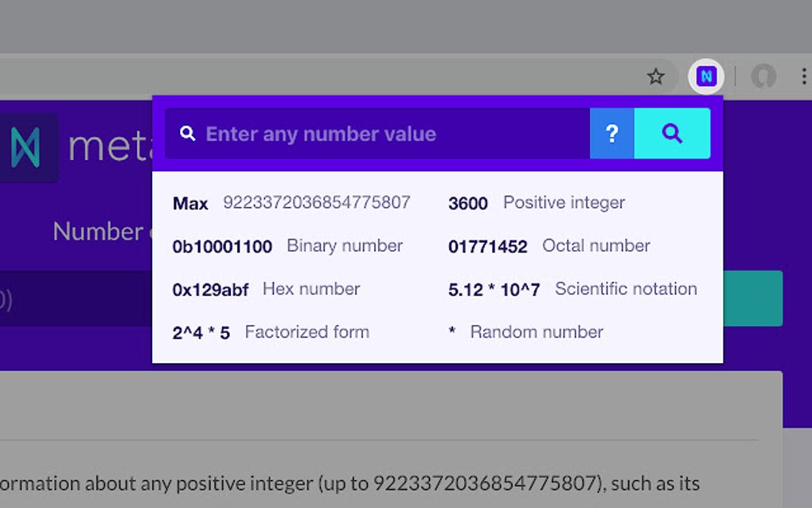Image resolution: width=812 pixels, height=508 pixels.
Task: Open the metanumbers extension popup icon
Action: point(706,76)
